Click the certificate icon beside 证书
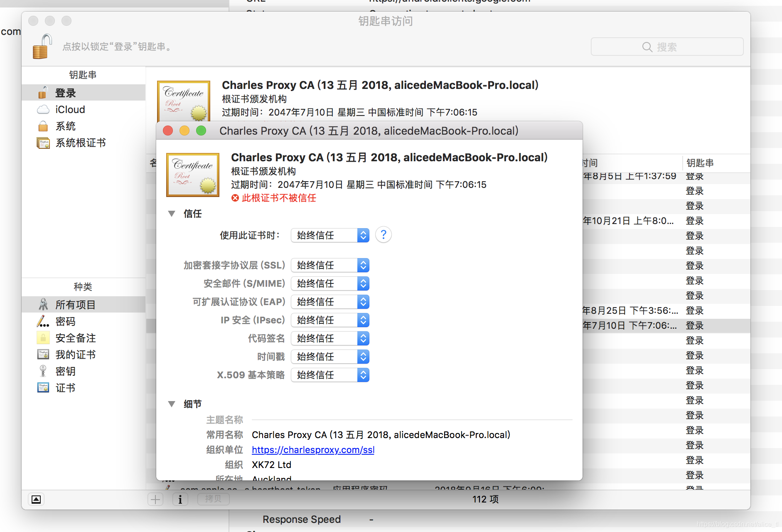The image size is (782, 532). click(43, 388)
